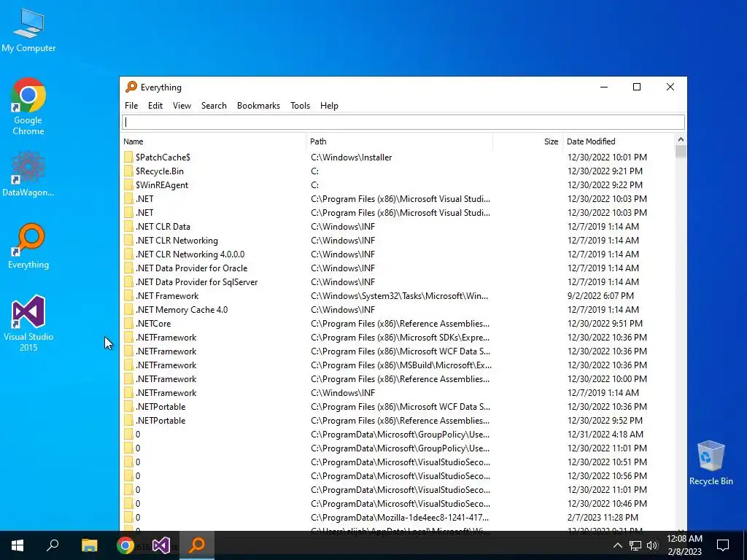Select the 0 folder in Mozilla path
Image resolution: width=747 pixels, height=560 pixels.
[398, 518]
